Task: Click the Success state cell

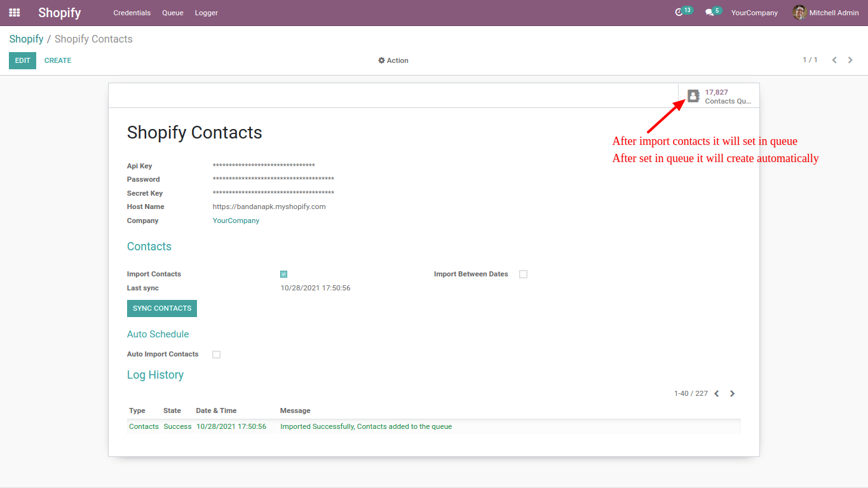Action: click(177, 426)
